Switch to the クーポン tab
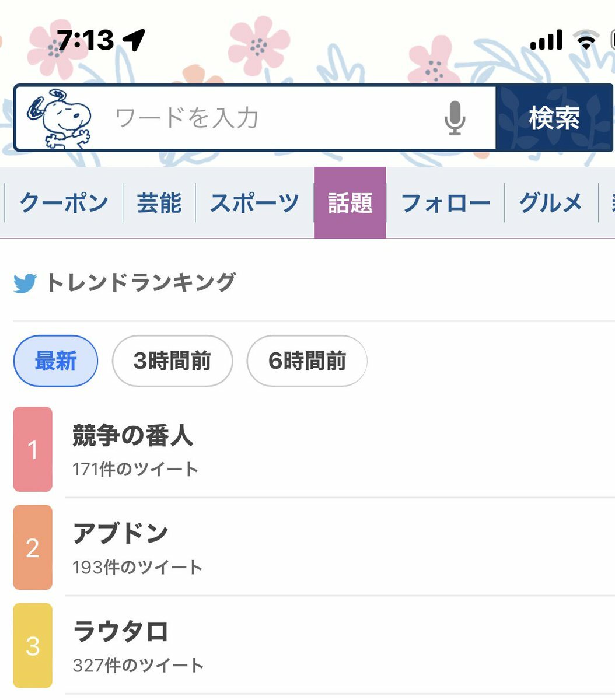The image size is (615, 700). pos(64,203)
